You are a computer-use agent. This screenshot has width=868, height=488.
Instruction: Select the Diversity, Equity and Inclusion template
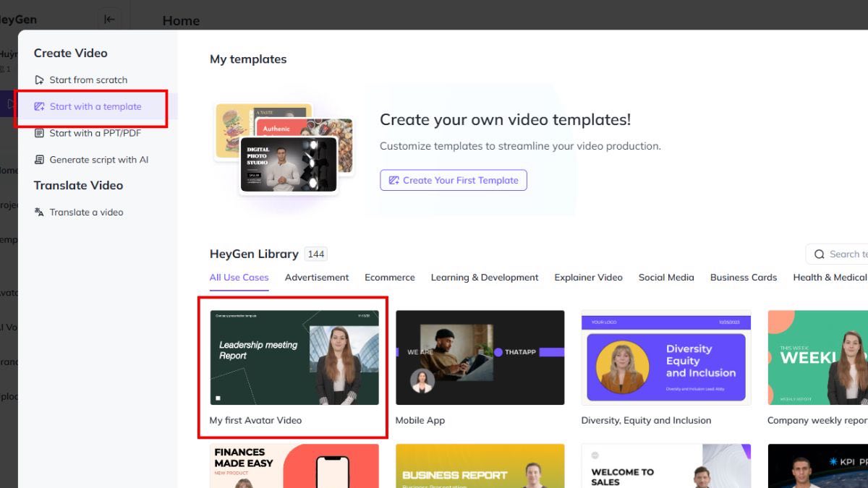click(666, 356)
